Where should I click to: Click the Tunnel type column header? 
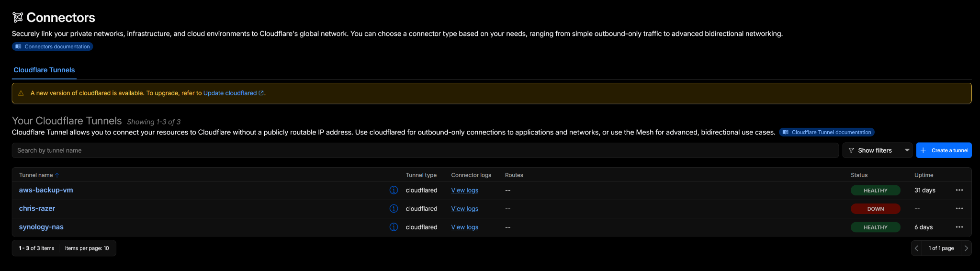coord(421,175)
